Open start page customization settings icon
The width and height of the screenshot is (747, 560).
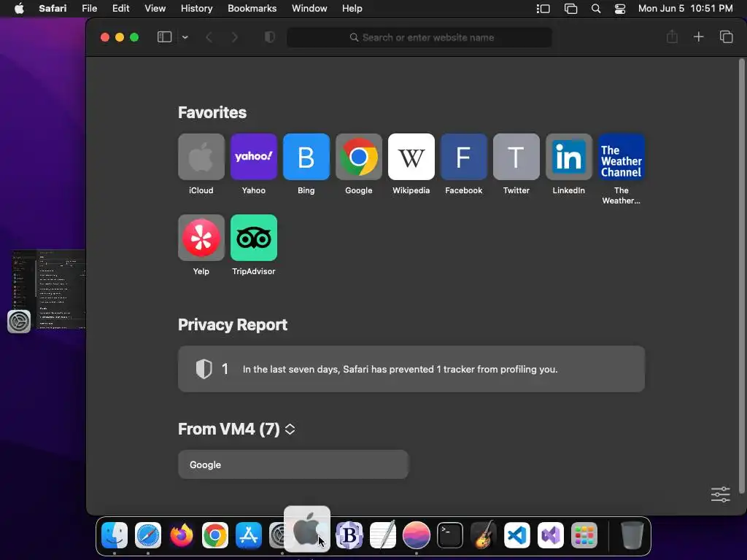pyautogui.click(x=720, y=494)
